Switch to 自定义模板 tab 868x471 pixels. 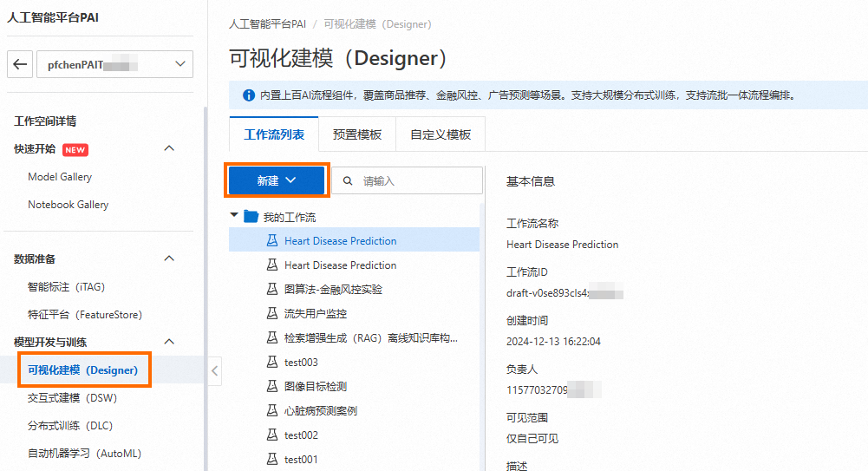[441, 134]
